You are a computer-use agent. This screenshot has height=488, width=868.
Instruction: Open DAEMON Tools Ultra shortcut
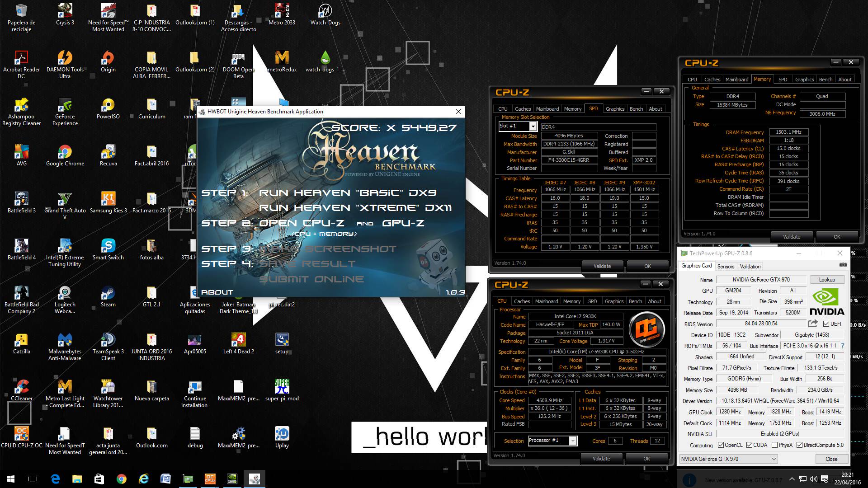pos(65,64)
